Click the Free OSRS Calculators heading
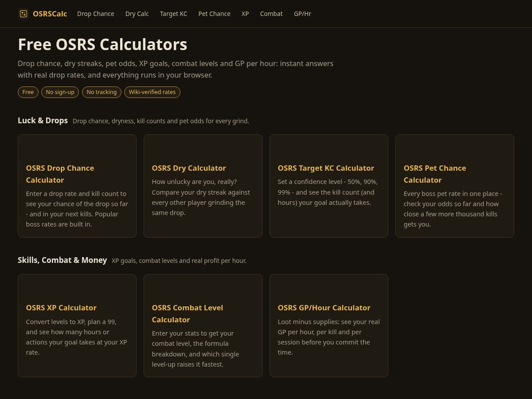 tap(102, 45)
